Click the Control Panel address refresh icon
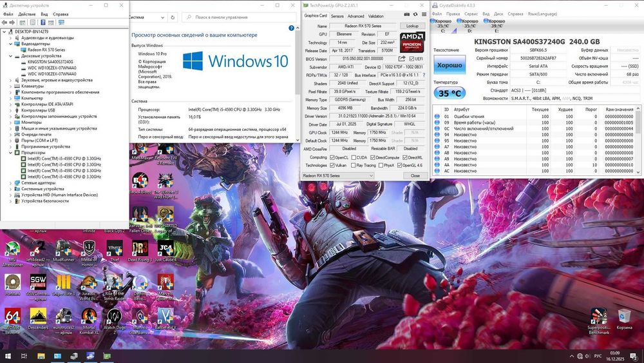This screenshot has width=644, height=363. click(173, 17)
